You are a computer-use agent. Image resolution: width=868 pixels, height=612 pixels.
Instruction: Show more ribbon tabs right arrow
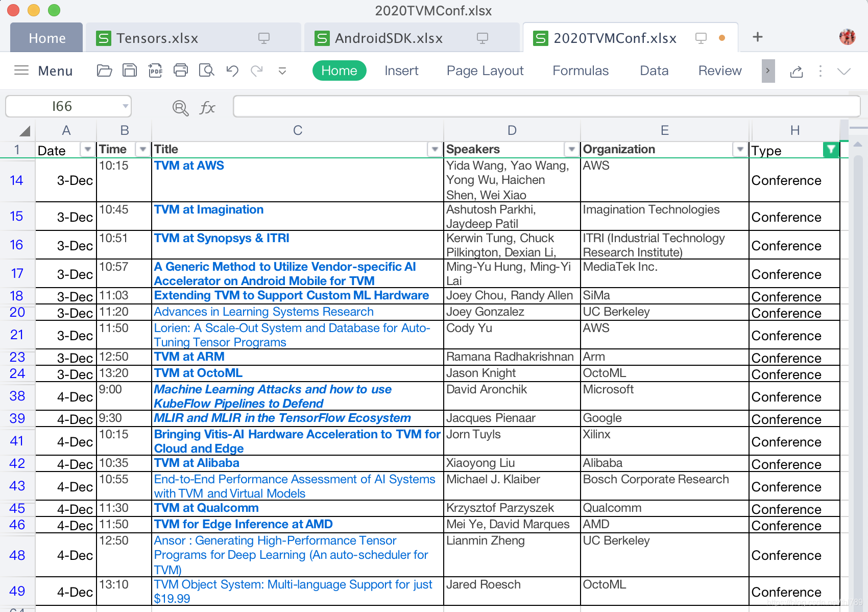[x=768, y=71]
